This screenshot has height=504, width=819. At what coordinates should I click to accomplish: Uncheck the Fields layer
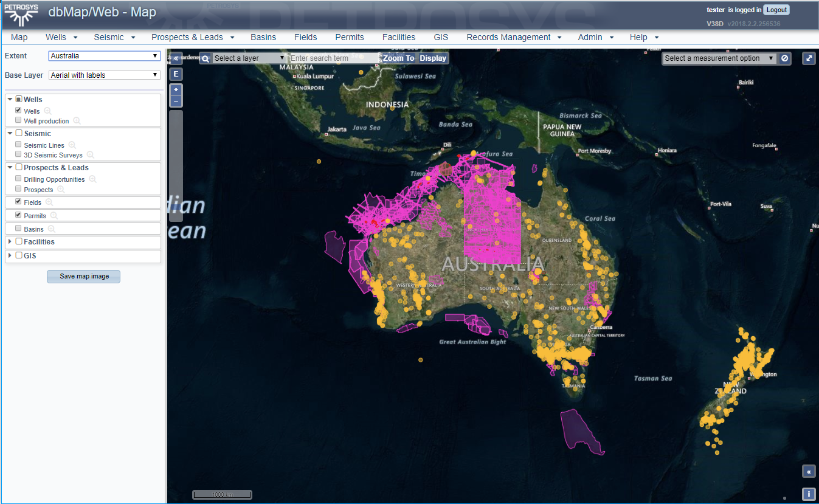coord(18,202)
